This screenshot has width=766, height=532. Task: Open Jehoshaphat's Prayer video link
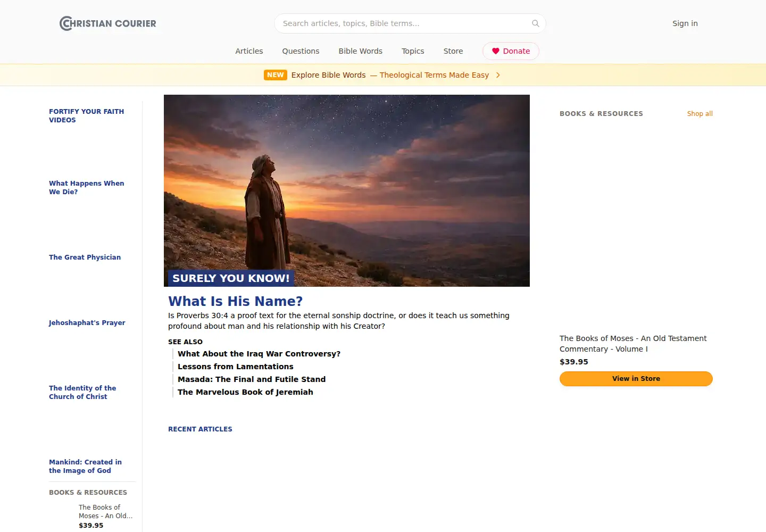87,322
